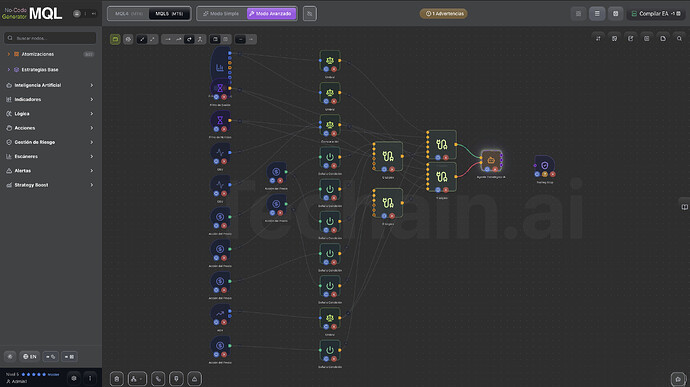Viewport: 690px width, 387px height.
Task: Toggle the active diagonal-line connector style
Action: pos(142,39)
